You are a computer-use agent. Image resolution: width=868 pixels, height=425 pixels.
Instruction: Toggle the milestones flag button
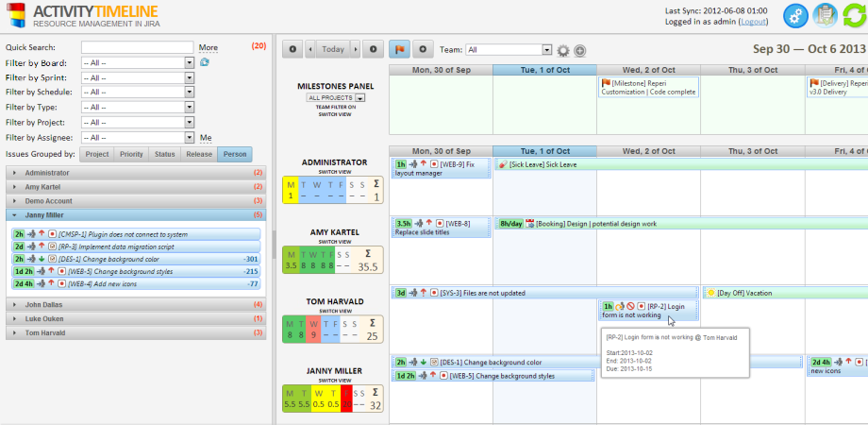pyautogui.click(x=399, y=49)
